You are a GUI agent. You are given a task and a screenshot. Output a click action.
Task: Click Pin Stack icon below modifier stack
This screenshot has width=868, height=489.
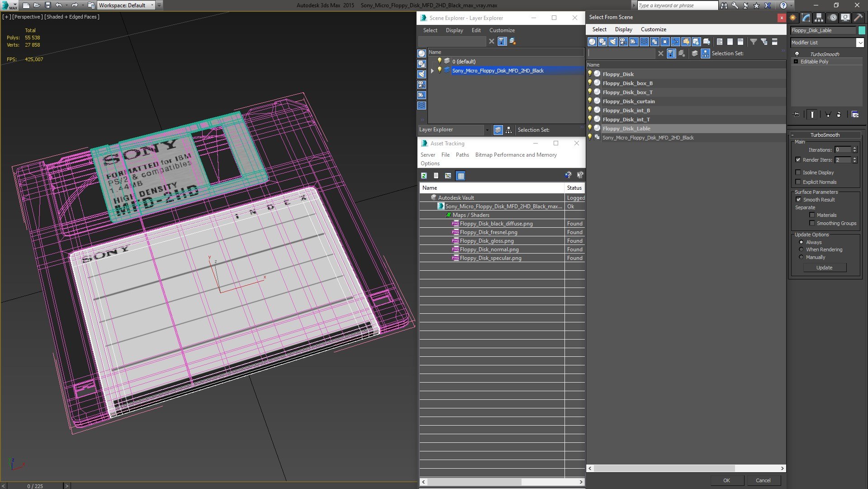[797, 115]
